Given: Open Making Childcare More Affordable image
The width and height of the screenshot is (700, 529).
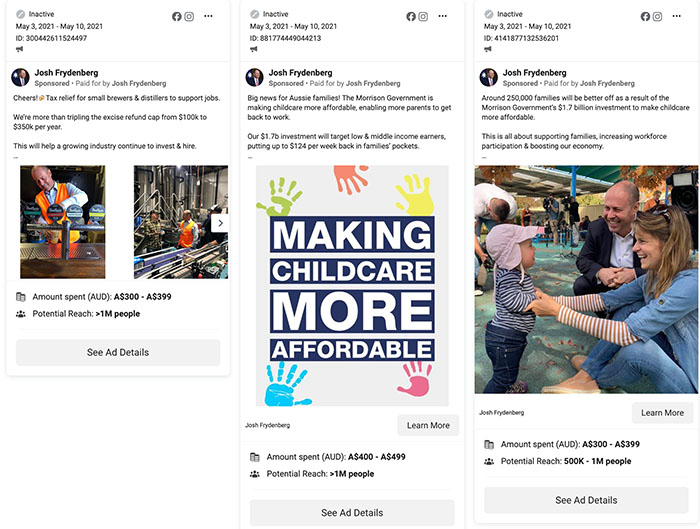Looking at the screenshot, I should click(352, 286).
